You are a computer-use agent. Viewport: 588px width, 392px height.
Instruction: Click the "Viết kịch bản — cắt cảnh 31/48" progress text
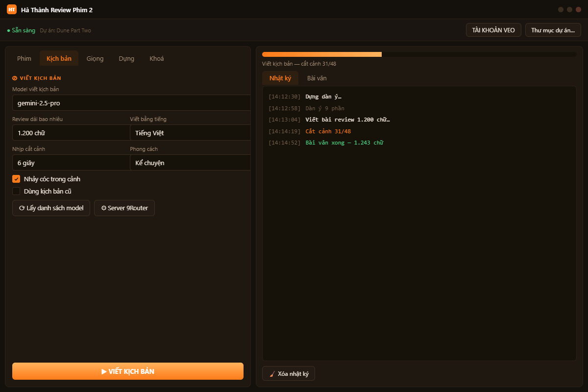click(299, 64)
